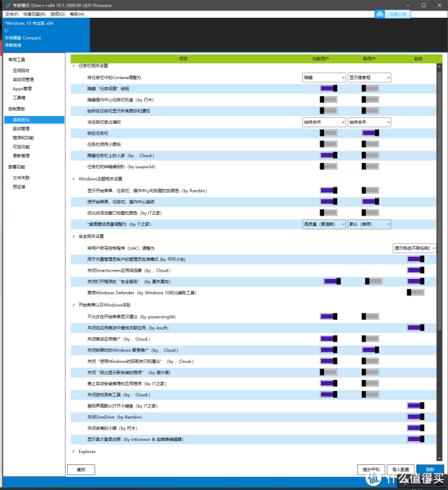Collapse the 开始菜单以及Windows体验 group

(74, 305)
